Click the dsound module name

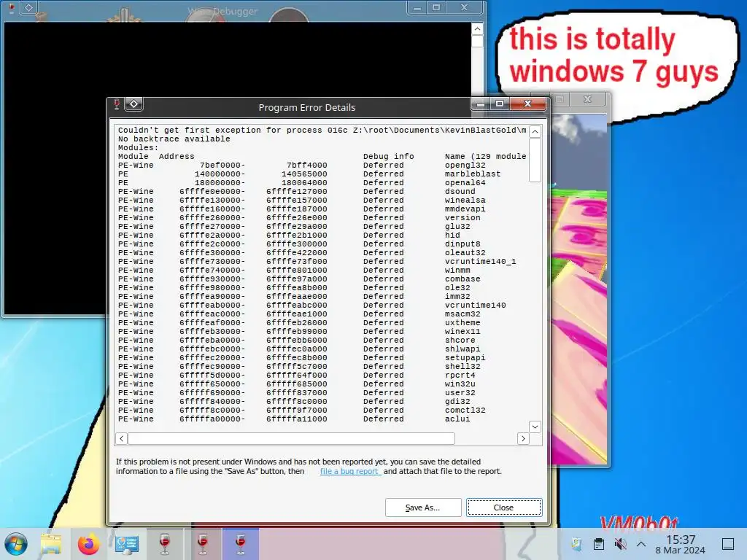pyautogui.click(x=460, y=192)
